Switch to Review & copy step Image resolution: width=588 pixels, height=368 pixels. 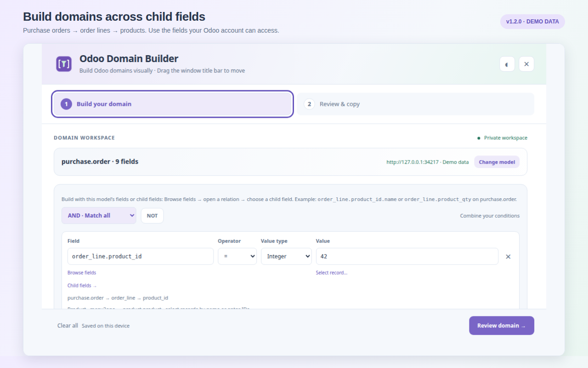tap(415, 104)
